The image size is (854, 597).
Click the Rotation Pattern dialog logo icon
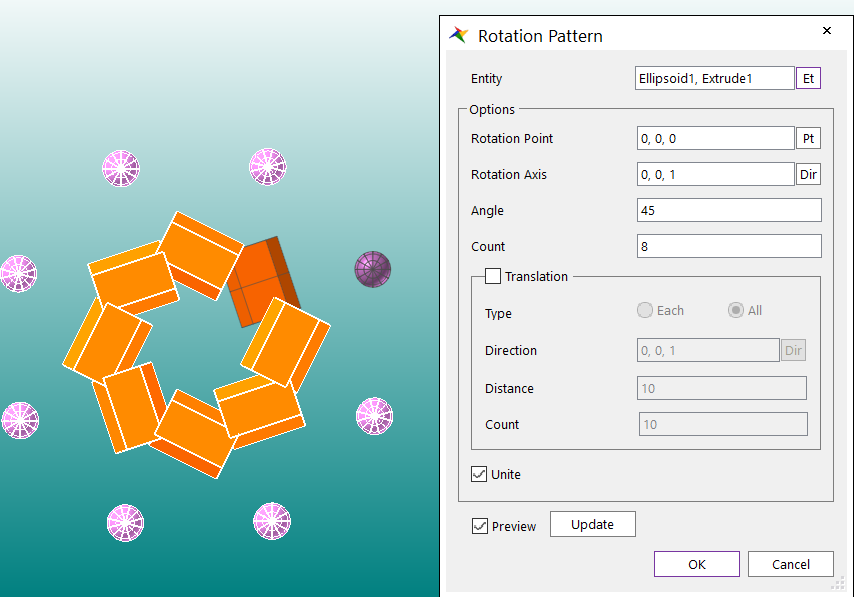click(459, 36)
